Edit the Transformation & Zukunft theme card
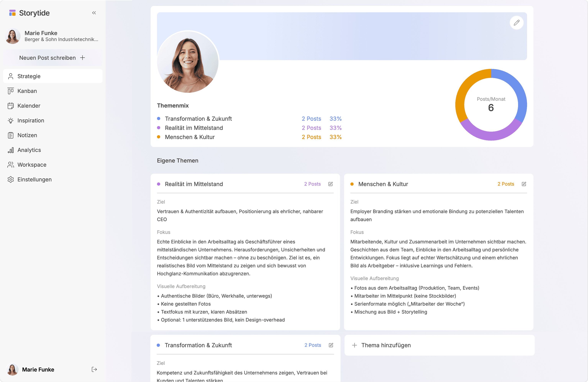This screenshot has width=588, height=382. click(x=331, y=345)
